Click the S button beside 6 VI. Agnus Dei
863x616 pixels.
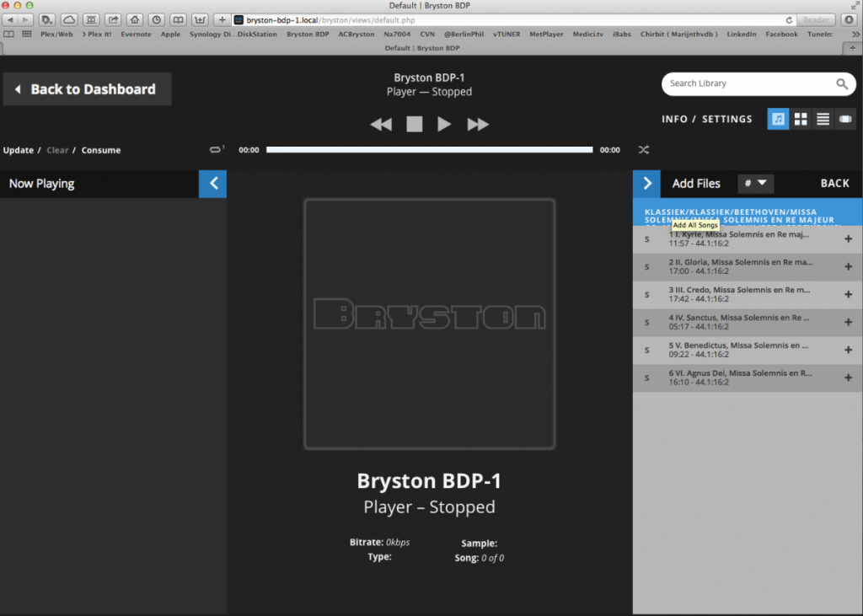point(647,378)
